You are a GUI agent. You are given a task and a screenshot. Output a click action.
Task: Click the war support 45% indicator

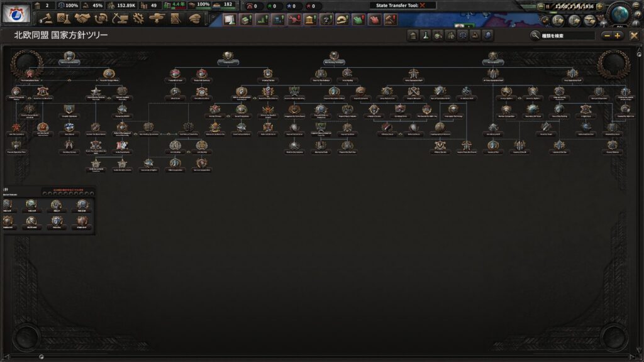(92, 5)
